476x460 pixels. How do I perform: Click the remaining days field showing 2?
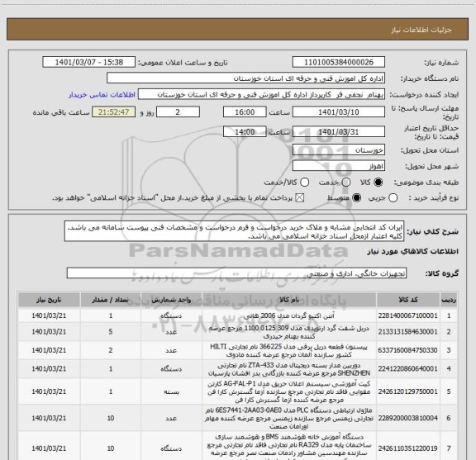coord(178,112)
